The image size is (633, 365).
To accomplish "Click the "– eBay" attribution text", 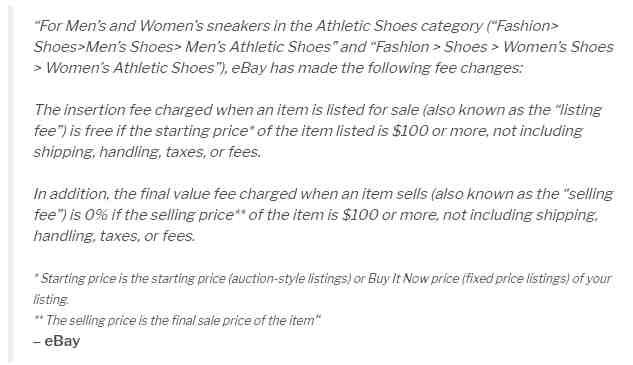I will pyautogui.click(x=57, y=341).
